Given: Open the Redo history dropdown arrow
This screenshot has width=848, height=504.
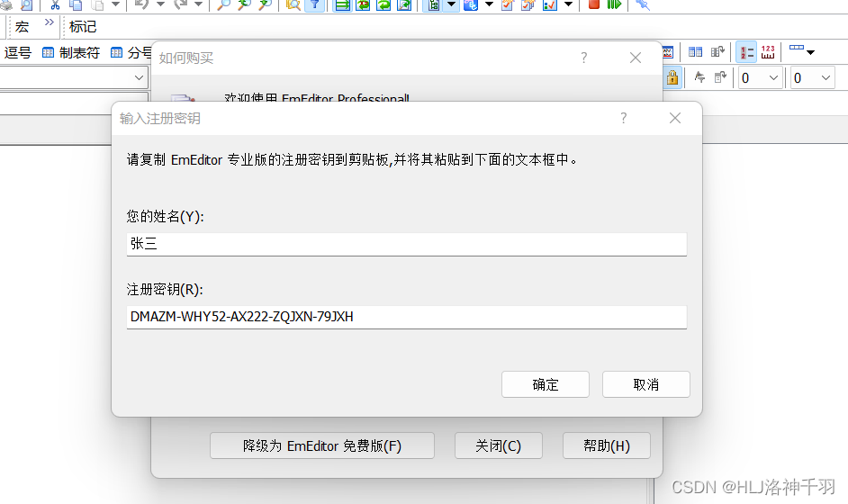Looking at the screenshot, I should pos(198,4).
